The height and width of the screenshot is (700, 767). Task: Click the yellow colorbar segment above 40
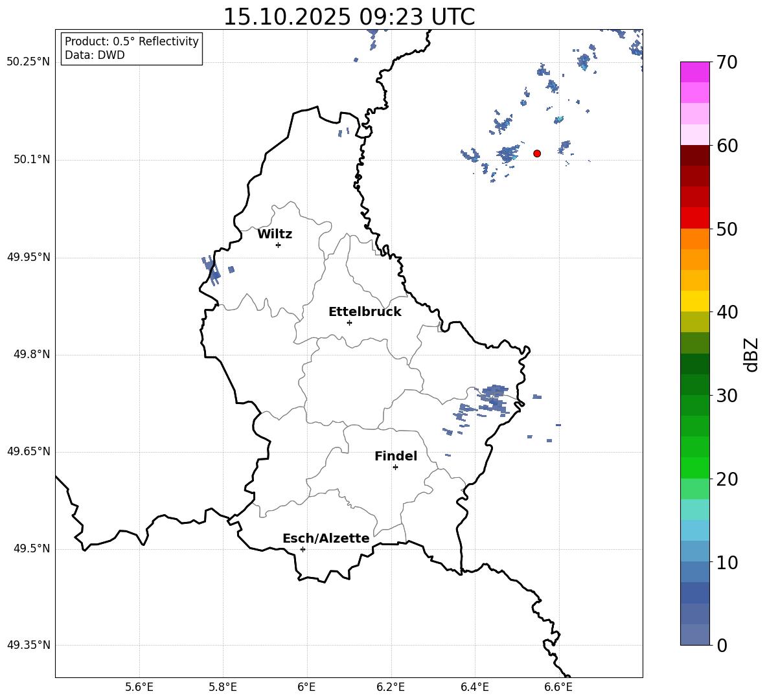coord(694,301)
